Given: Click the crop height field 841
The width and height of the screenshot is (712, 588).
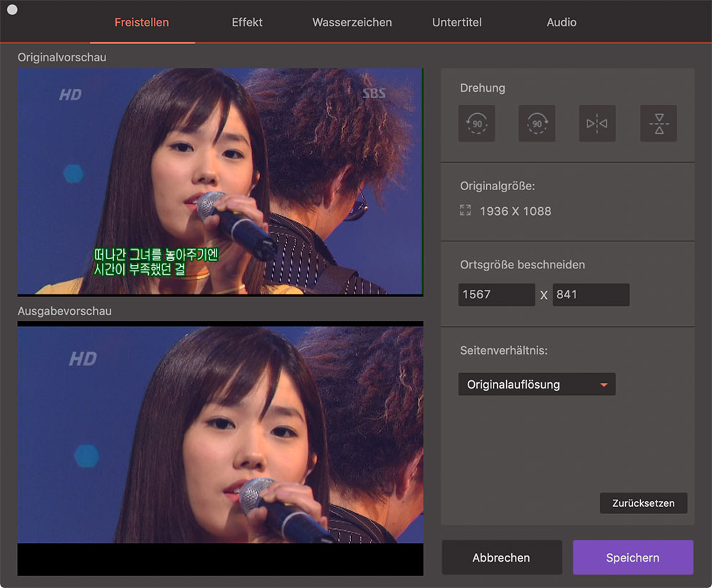Looking at the screenshot, I should (x=591, y=295).
